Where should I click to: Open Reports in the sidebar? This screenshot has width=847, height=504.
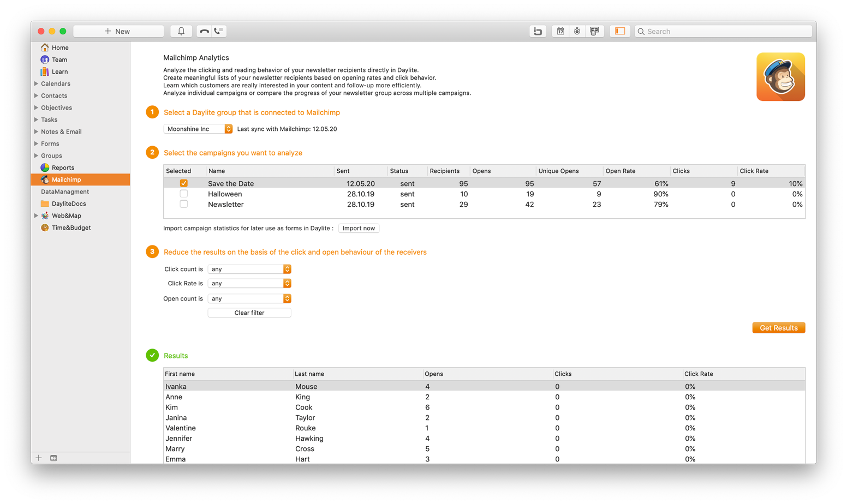(x=63, y=167)
